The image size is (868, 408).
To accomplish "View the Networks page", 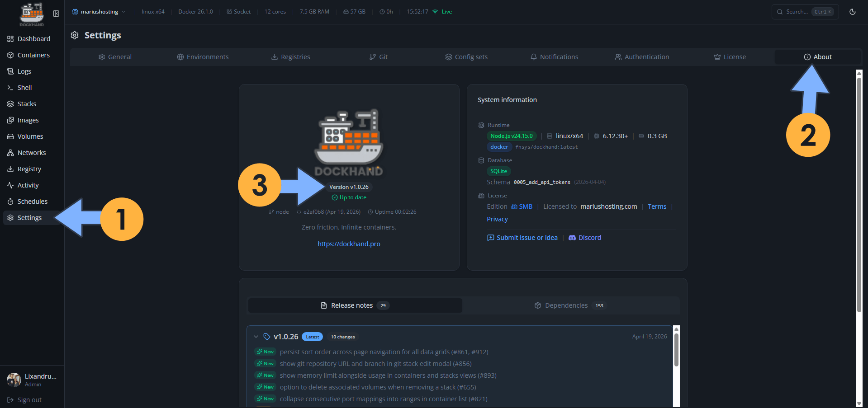I will (x=31, y=152).
